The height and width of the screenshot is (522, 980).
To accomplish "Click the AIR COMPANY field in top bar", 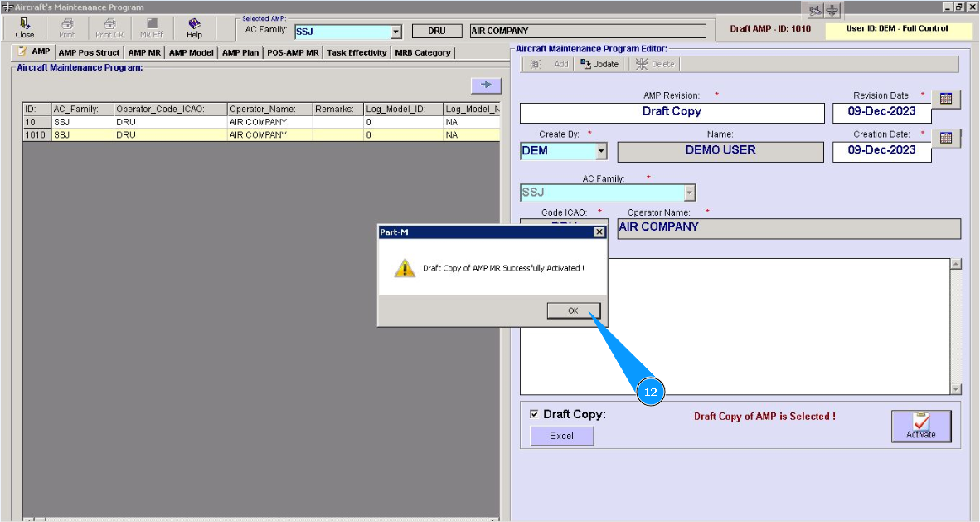I will coord(588,31).
